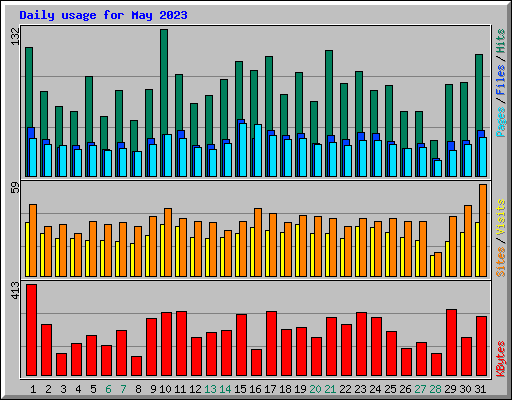The height and width of the screenshot is (400, 512).
Task: Click day label "11" on the x-axis
Action: pyautogui.click(x=180, y=389)
